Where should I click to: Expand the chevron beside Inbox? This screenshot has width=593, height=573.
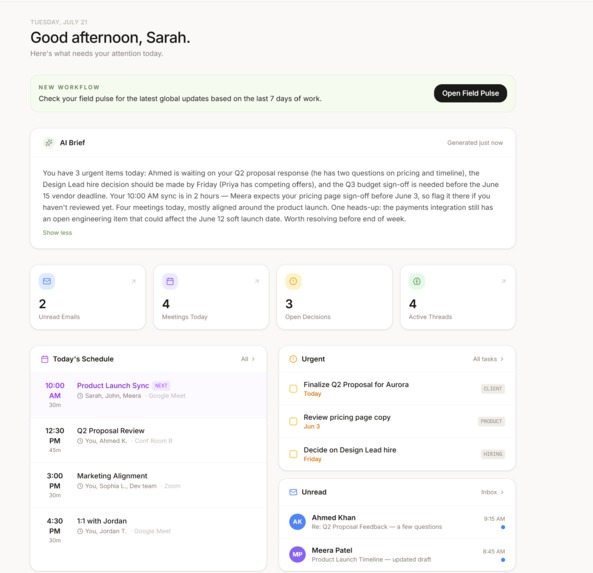pos(502,492)
